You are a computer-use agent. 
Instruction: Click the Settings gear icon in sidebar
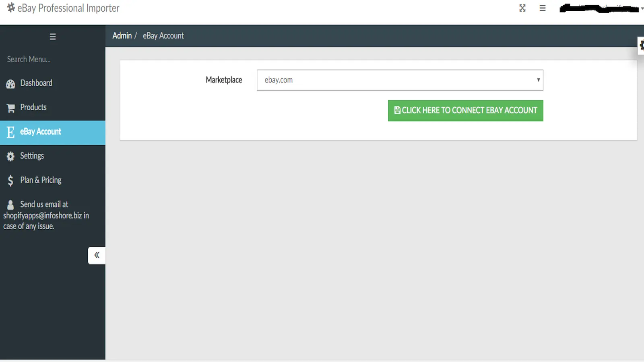(10, 156)
